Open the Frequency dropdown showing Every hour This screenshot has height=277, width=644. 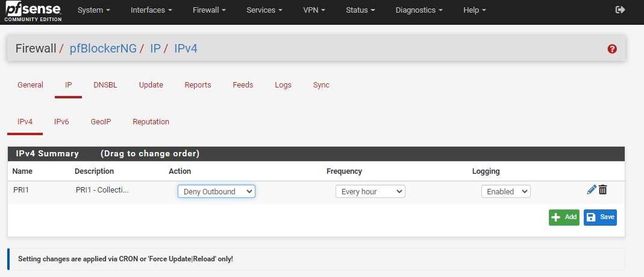370,191
